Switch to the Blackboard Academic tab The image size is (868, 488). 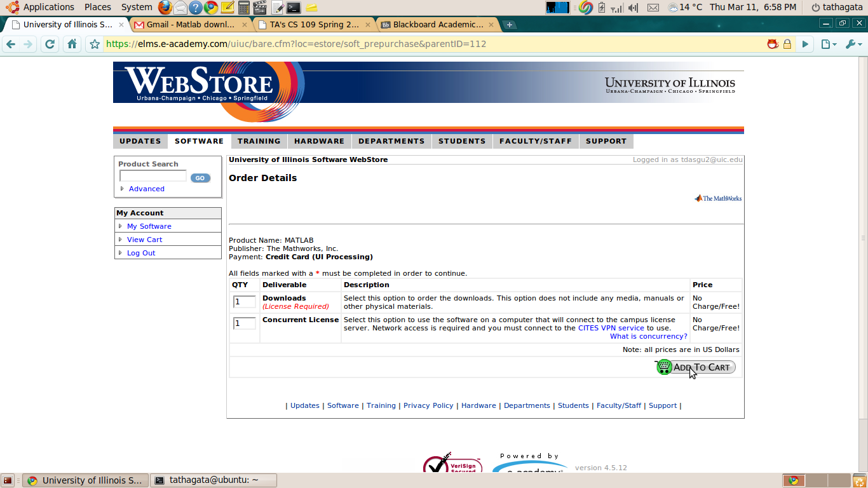coord(438,25)
